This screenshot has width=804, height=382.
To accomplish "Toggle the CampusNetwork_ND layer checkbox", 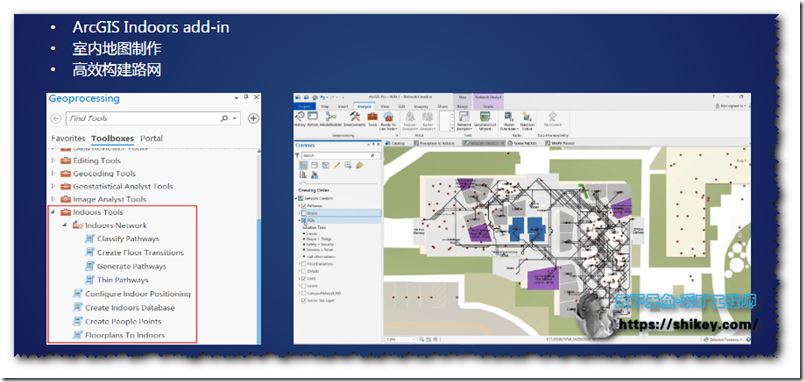I will click(304, 293).
